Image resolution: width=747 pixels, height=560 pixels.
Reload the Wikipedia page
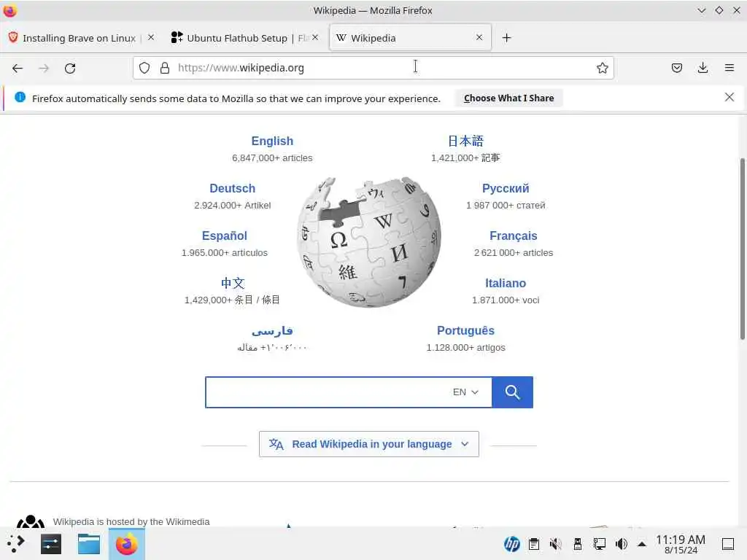pyautogui.click(x=70, y=68)
